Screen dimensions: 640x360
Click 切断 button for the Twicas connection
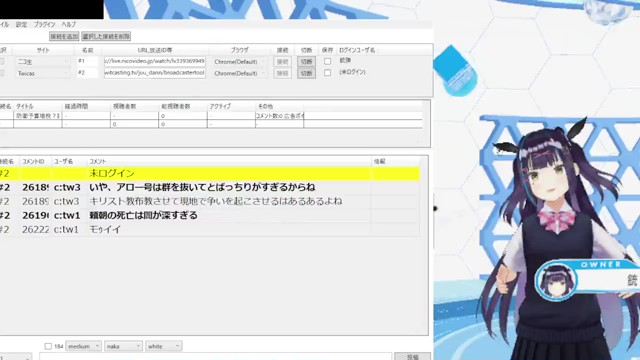coord(306,73)
